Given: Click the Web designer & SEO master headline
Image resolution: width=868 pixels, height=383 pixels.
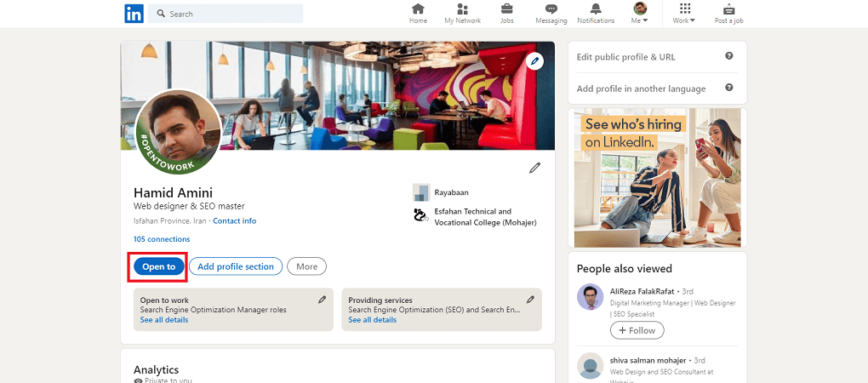Looking at the screenshot, I should pos(189,207).
